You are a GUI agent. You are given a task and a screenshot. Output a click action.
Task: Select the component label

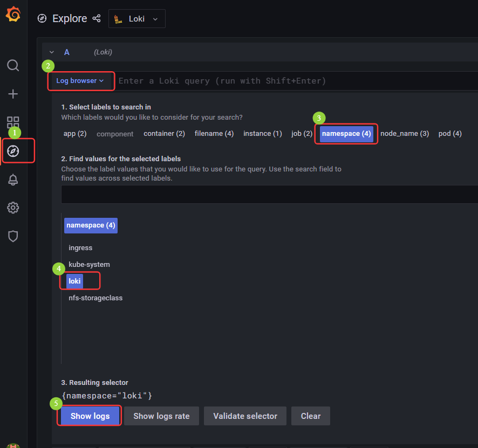click(115, 134)
